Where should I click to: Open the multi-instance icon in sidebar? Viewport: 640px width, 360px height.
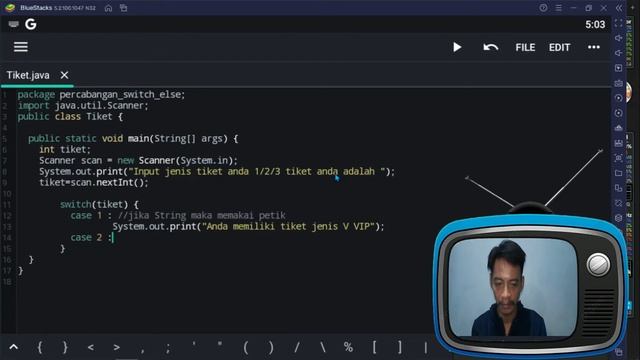pyautogui.click(x=618, y=188)
